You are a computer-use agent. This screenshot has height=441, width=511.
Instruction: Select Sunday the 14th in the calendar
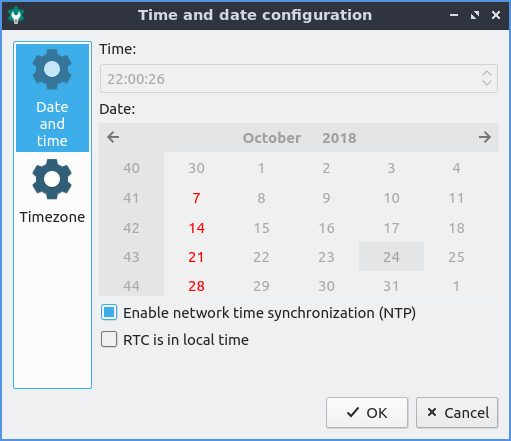click(x=196, y=228)
